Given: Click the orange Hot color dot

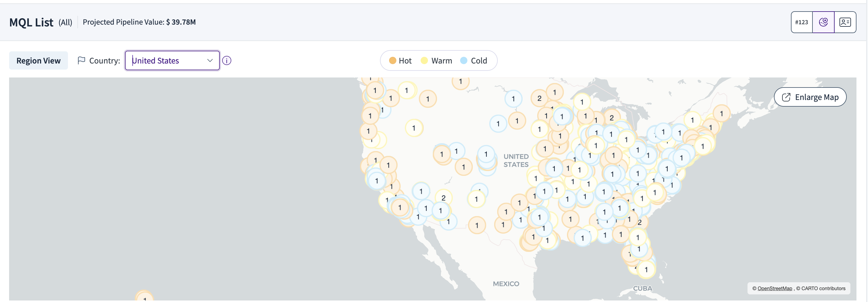Looking at the screenshot, I should [x=392, y=61].
